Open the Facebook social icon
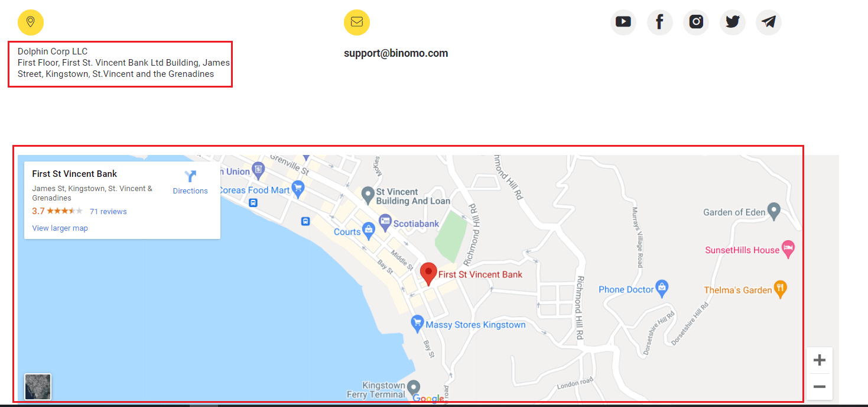Screen dimensions: 868x407 (x=660, y=22)
